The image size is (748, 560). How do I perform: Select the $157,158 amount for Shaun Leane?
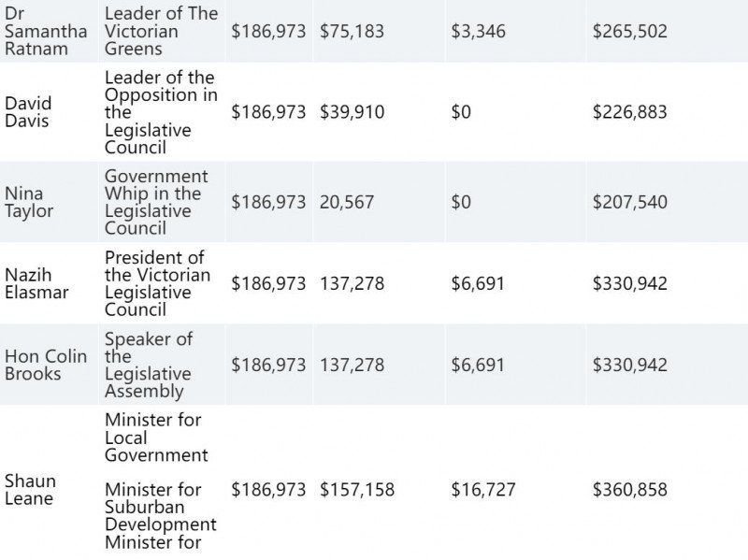[357, 490]
